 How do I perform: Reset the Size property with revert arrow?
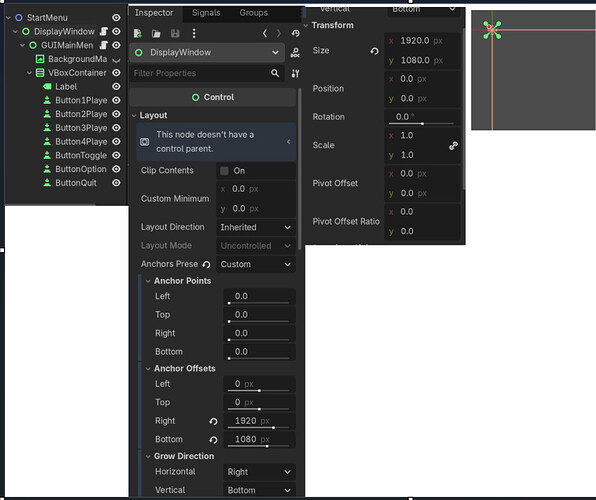(374, 51)
